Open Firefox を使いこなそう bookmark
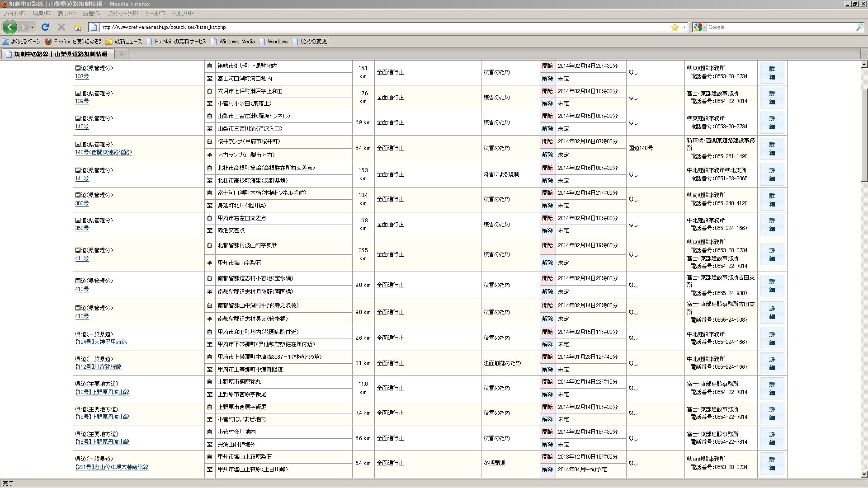The image size is (868, 488). click(73, 42)
